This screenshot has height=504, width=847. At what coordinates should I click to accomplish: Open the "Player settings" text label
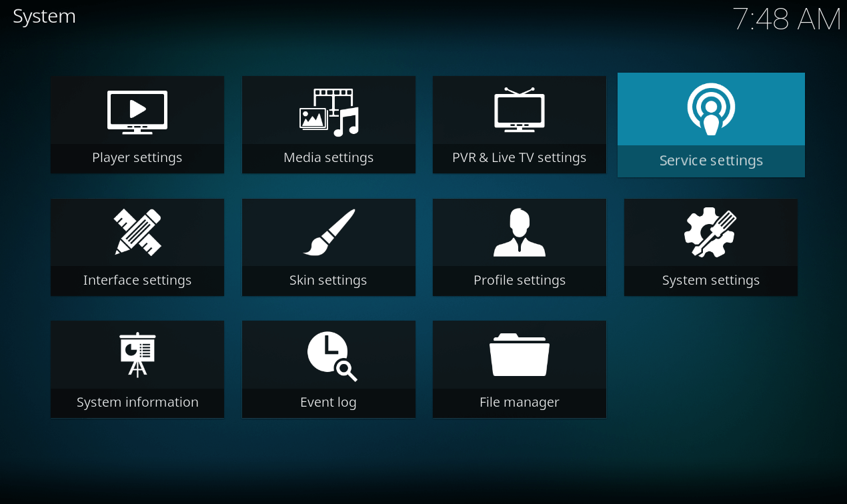[x=137, y=158]
